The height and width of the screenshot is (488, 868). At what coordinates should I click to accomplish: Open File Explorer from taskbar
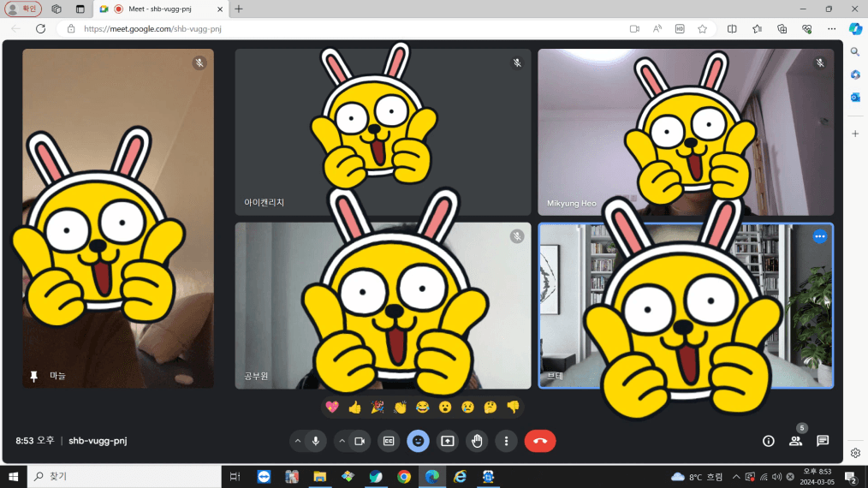pos(320,476)
